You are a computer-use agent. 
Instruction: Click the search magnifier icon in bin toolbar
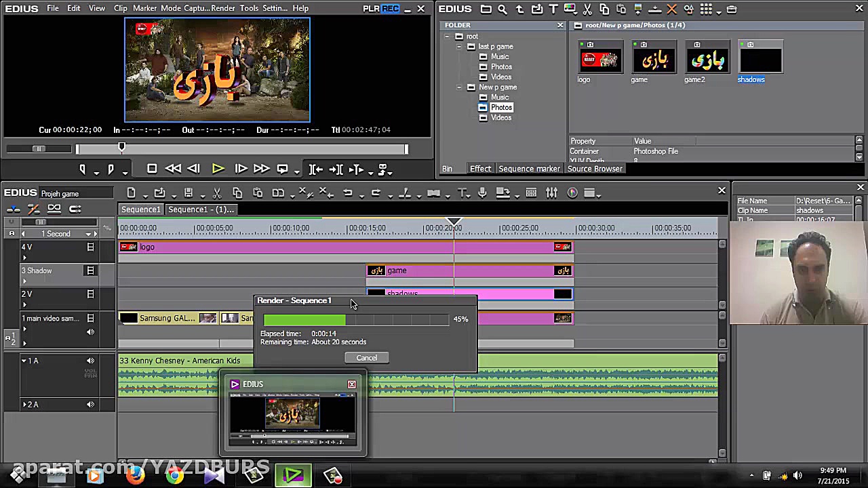point(502,9)
